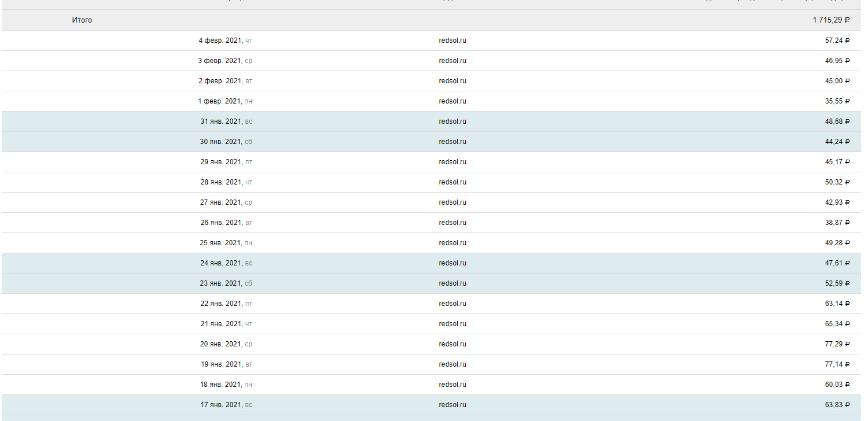Screen dimensions: 868x421
Task: Click redsol.ru in the 27 янв. 2021 row
Action: click(452, 202)
